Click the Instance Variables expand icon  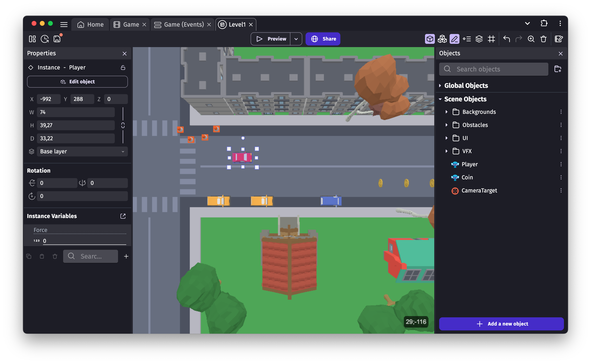pyautogui.click(x=123, y=216)
